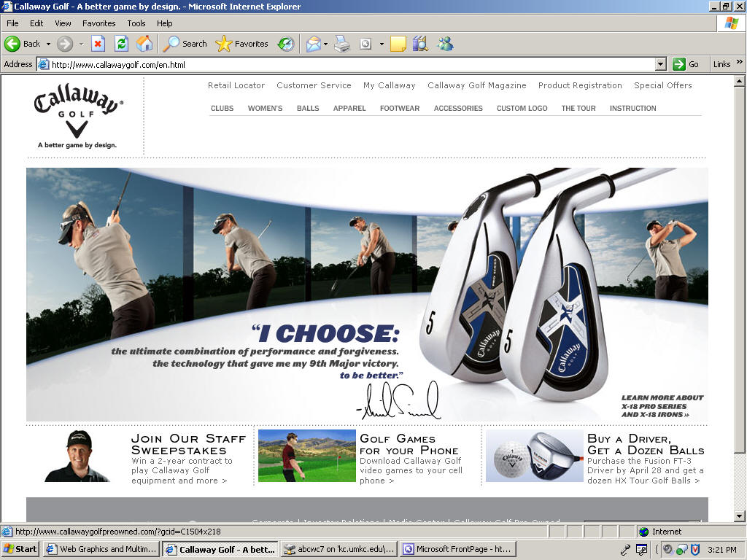Open the Edit menu
Viewport: 747px width, 560px height.
[x=36, y=23]
